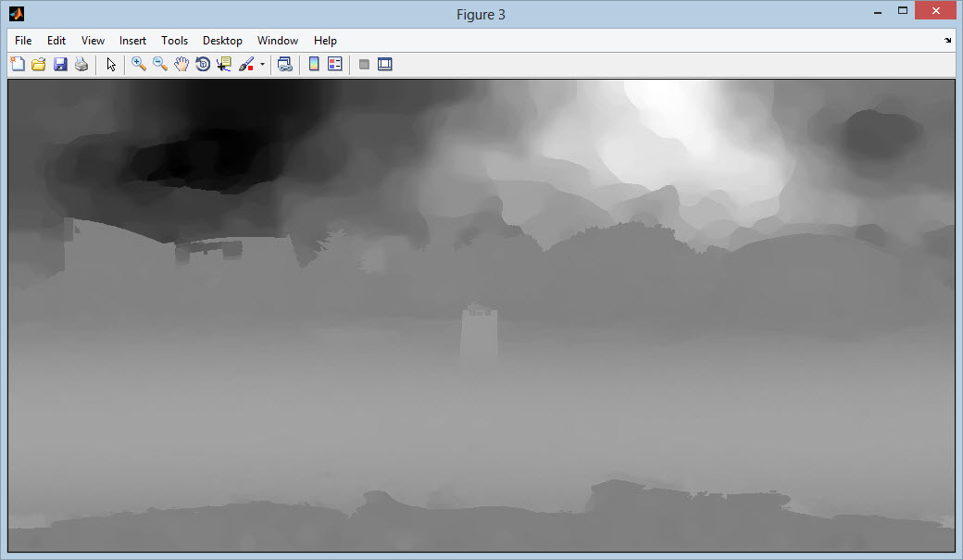The width and height of the screenshot is (963, 560).
Task: Expand the Brush color dropdown arrow
Action: tap(262, 65)
